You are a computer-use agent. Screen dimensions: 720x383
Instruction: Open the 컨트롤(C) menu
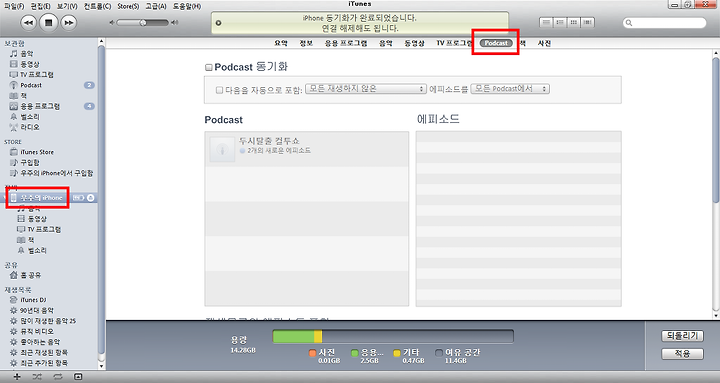(97, 6)
